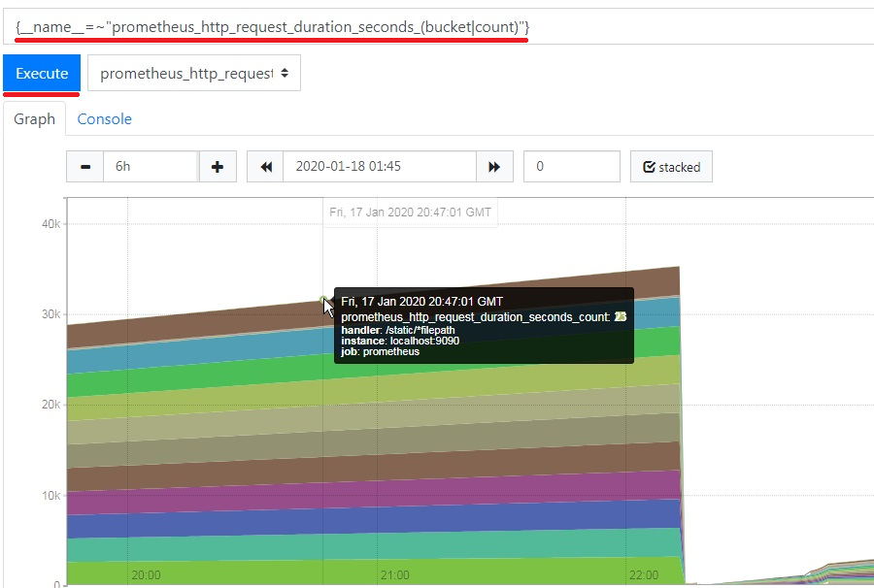Click the query expression input field
Screen dimensions: 874x588
(438, 27)
